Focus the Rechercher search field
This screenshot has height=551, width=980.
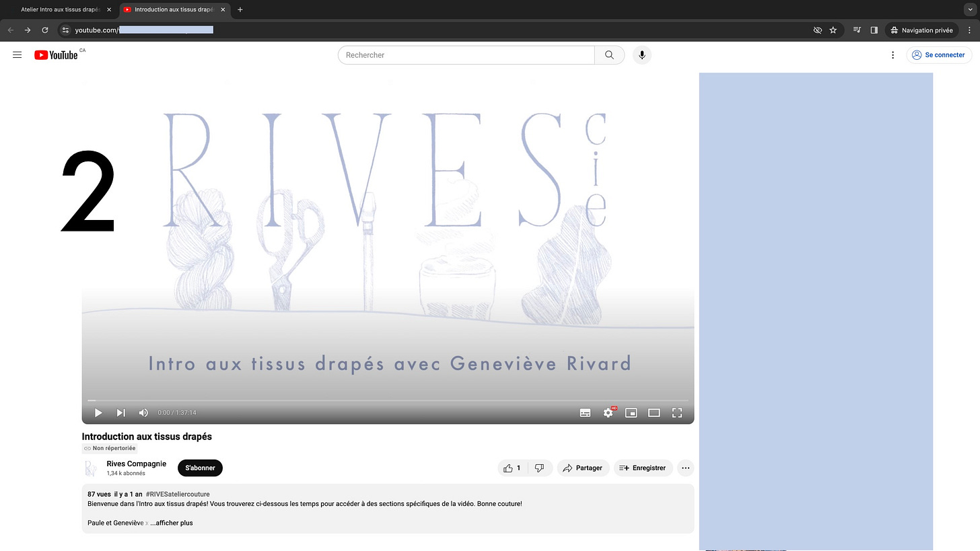coord(466,55)
